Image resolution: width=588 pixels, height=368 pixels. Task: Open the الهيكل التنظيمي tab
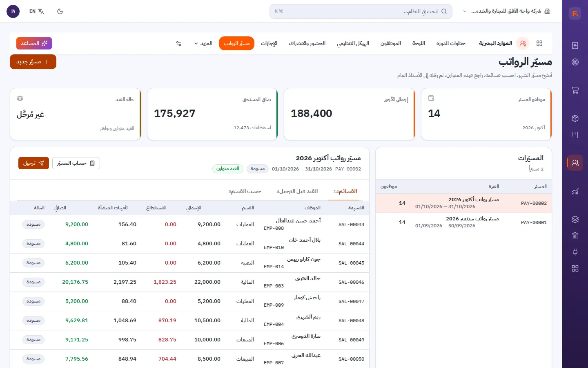(353, 43)
